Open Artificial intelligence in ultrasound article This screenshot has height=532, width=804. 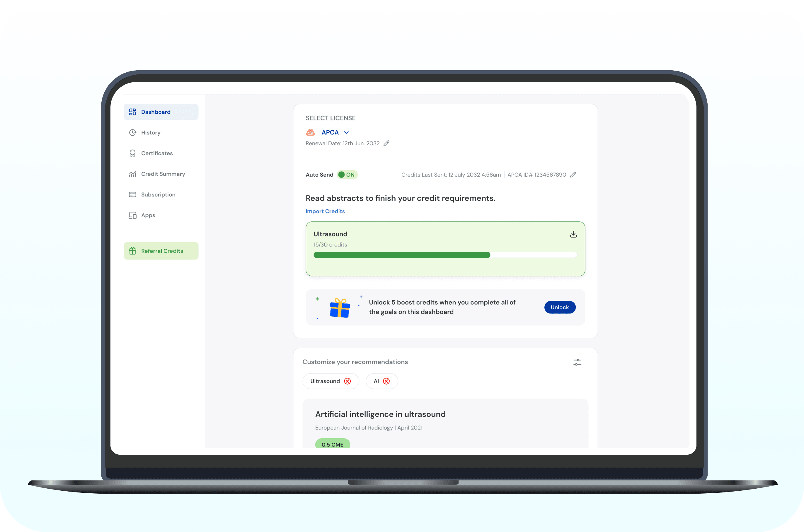coord(380,414)
